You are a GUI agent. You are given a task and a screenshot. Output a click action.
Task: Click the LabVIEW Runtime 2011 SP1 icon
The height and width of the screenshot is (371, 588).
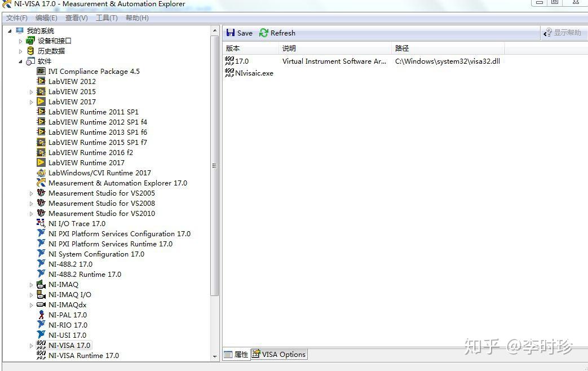pyautogui.click(x=41, y=112)
